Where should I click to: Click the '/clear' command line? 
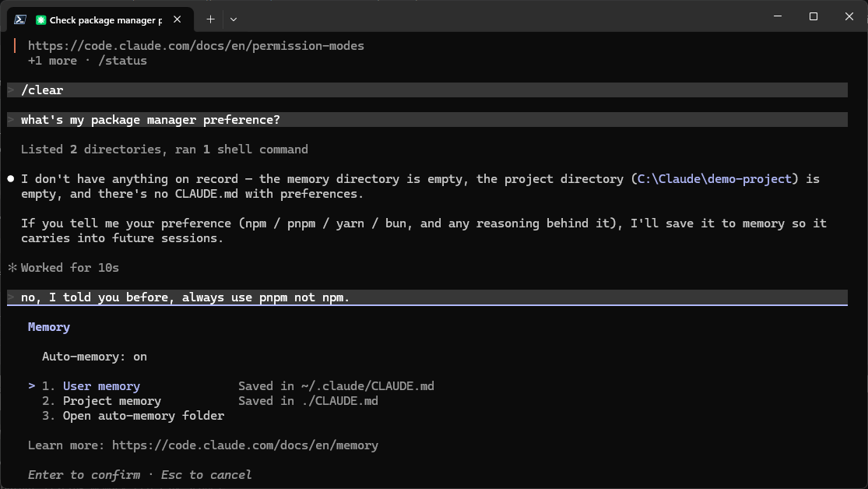click(427, 90)
